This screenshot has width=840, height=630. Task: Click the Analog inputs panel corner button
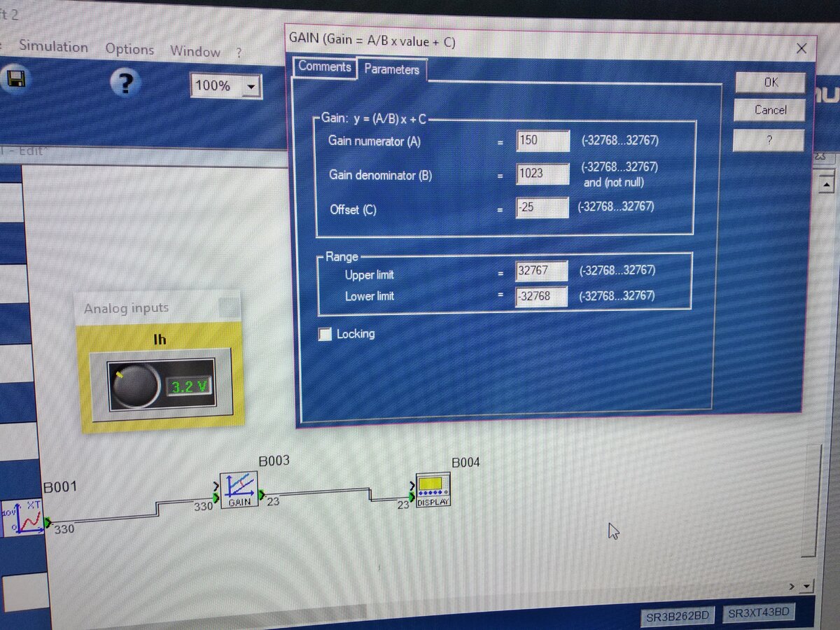coord(228,307)
